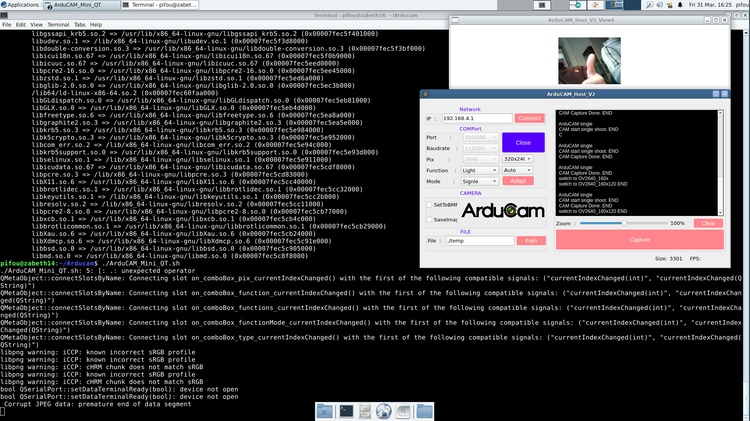Open the Pix 2640 sensor dropdown
This screenshot has height=421, width=750.
click(x=480, y=159)
